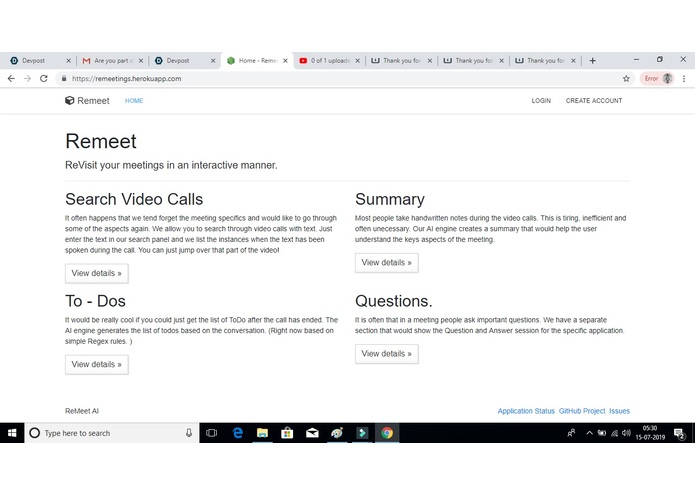Open the Mail app from the taskbar
This screenshot has height=494, width=695.
click(x=312, y=433)
